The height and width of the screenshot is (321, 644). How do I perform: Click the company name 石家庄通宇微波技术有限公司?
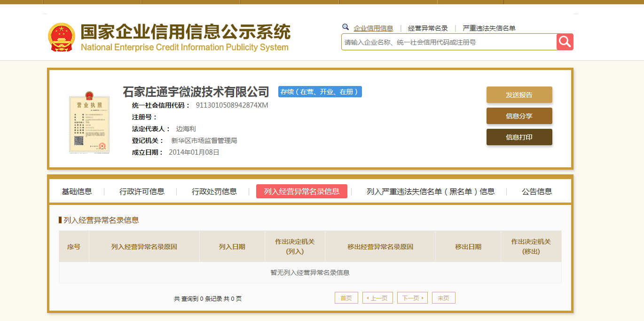pos(196,91)
